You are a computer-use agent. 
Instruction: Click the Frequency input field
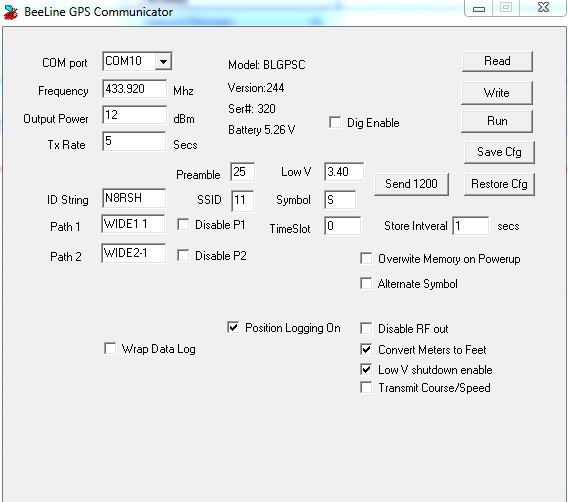(134, 89)
